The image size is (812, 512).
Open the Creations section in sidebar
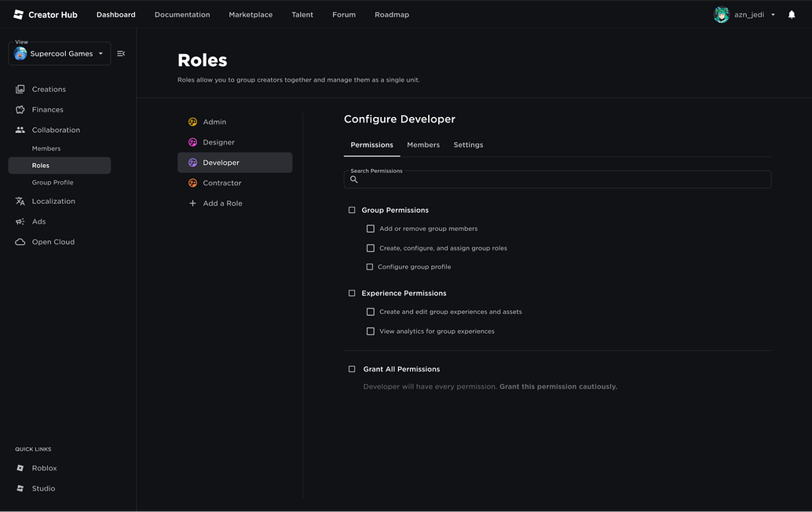click(48, 89)
